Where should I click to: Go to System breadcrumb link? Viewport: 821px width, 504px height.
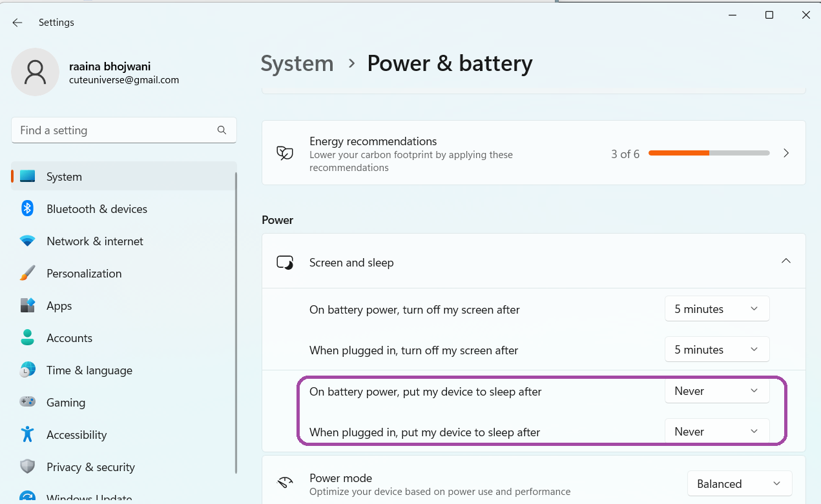pyautogui.click(x=297, y=63)
